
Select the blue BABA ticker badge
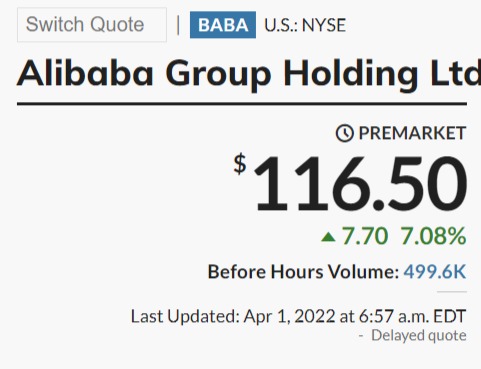(223, 25)
